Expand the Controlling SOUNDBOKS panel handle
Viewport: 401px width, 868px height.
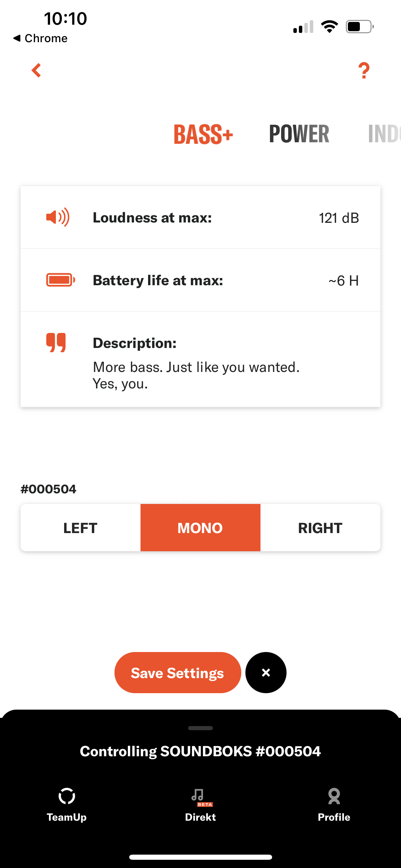coord(200,728)
